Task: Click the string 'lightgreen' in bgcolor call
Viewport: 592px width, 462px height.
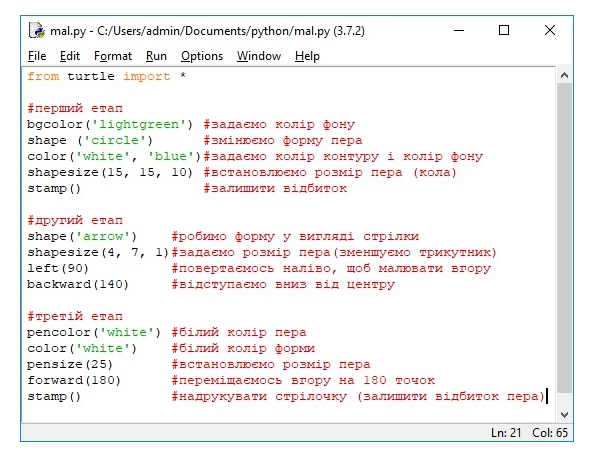Action: tap(139, 124)
